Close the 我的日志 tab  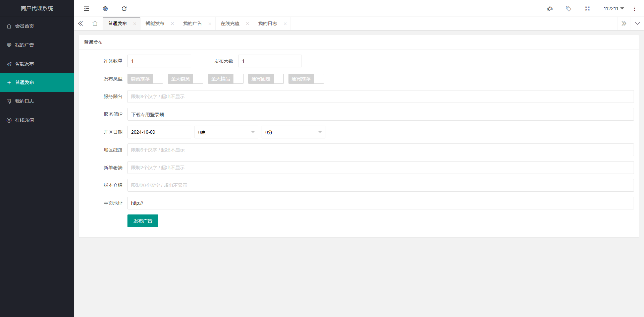point(285,23)
